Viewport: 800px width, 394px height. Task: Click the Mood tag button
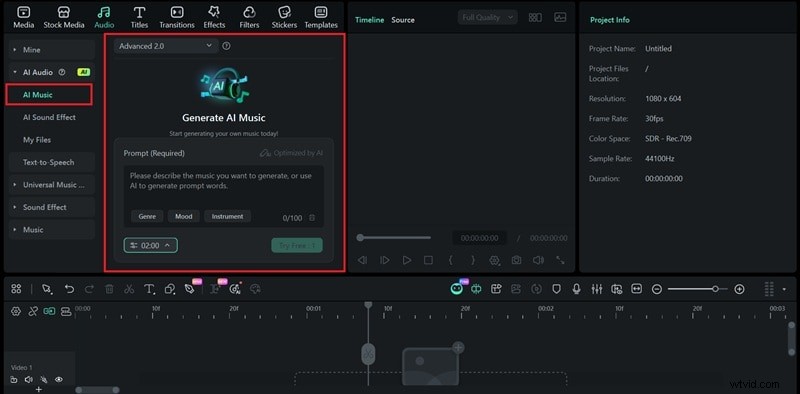pos(184,216)
